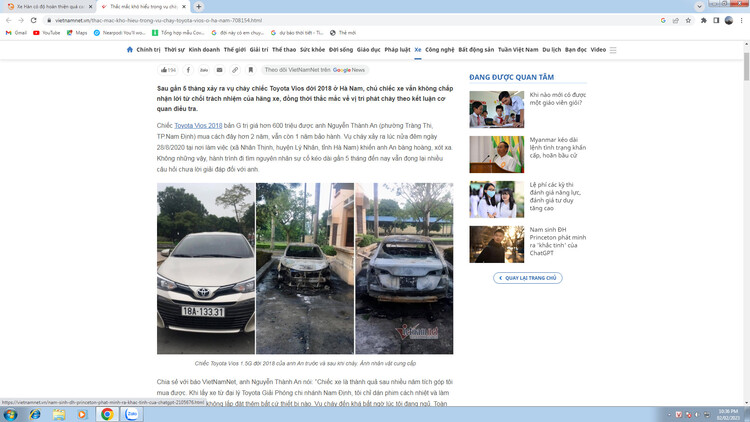Reload the page

33,20
